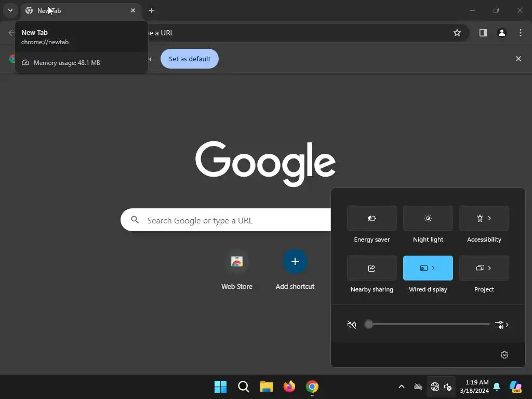Launch File Explorer from taskbar

(x=267, y=387)
